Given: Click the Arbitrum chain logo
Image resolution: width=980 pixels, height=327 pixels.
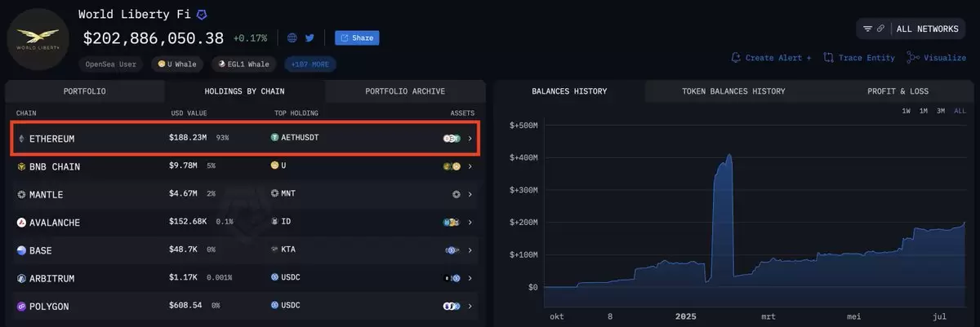Looking at the screenshot, I should [21, 278].
